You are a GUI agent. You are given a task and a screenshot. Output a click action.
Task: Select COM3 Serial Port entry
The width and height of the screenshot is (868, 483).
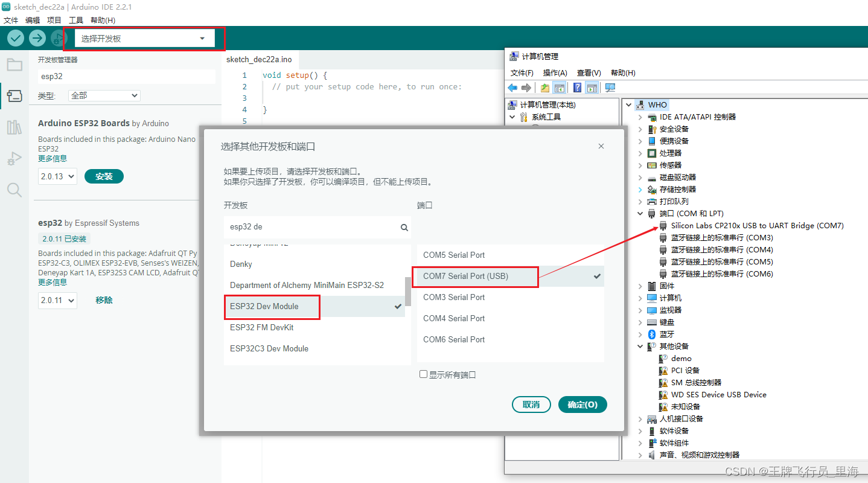click(511, 297)
